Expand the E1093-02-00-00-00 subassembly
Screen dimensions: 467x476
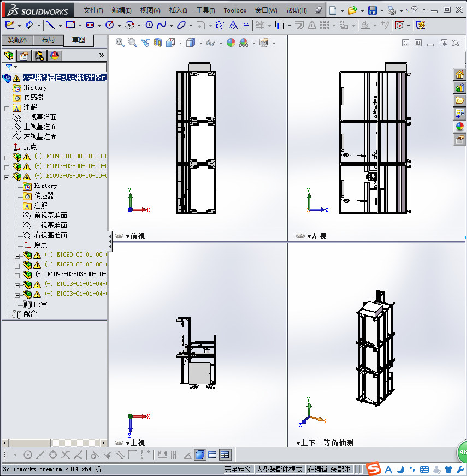pos(7,168)
